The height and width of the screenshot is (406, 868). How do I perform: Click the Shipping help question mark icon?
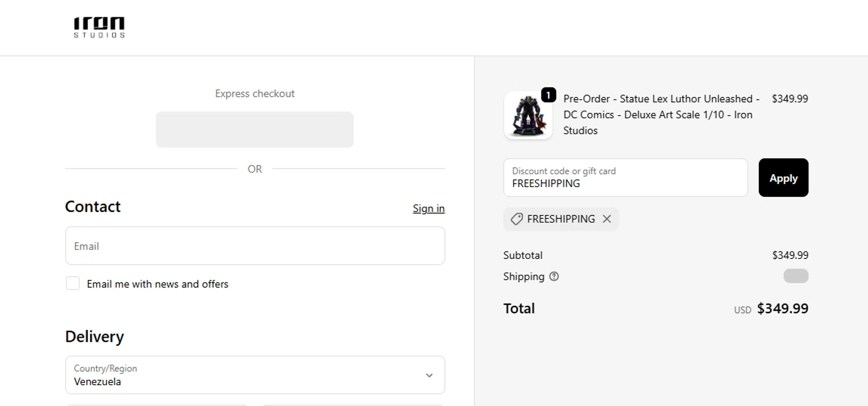[x=554, y=276]
